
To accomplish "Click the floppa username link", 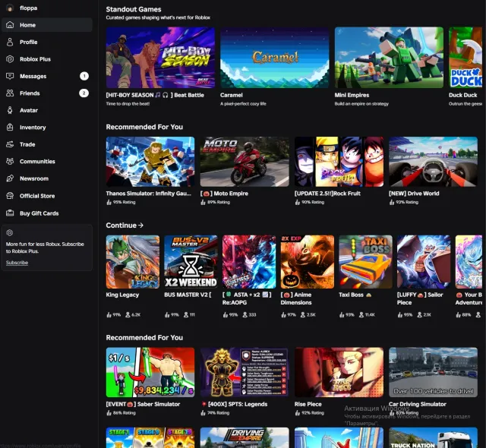I will click(x=29, y=8).
